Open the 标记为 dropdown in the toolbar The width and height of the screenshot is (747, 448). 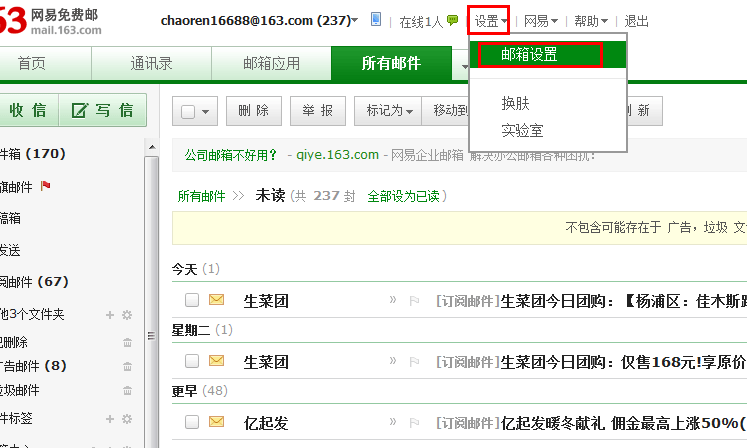(x=390, y=111)
